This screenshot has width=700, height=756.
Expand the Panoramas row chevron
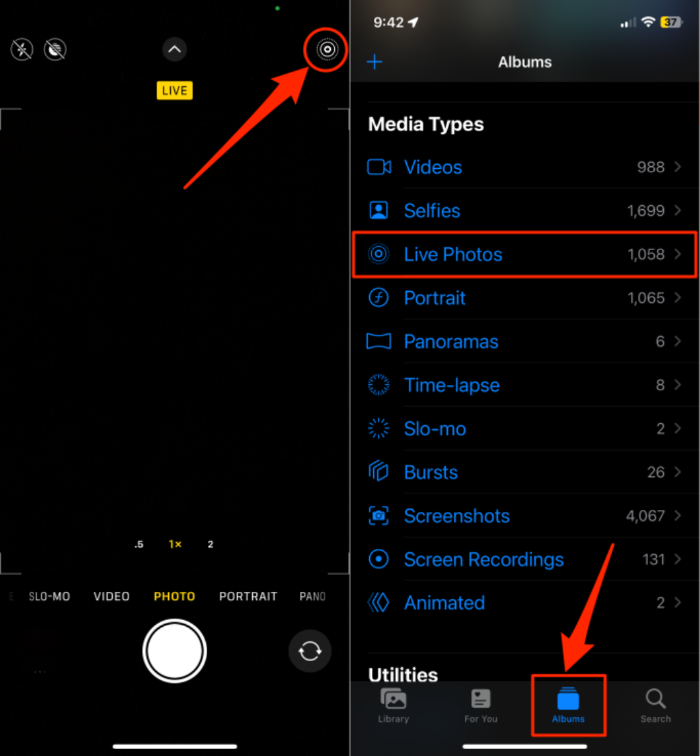[x=678, y=341]
